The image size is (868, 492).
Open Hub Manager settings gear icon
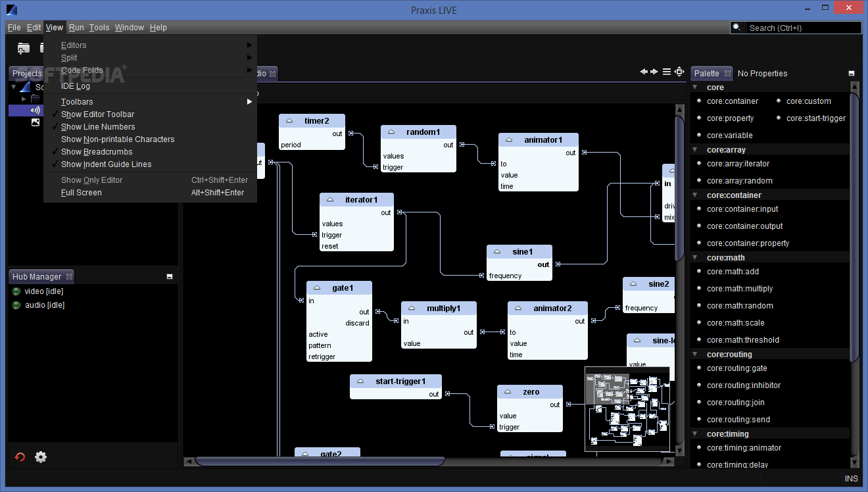click(x=41, y=457)
